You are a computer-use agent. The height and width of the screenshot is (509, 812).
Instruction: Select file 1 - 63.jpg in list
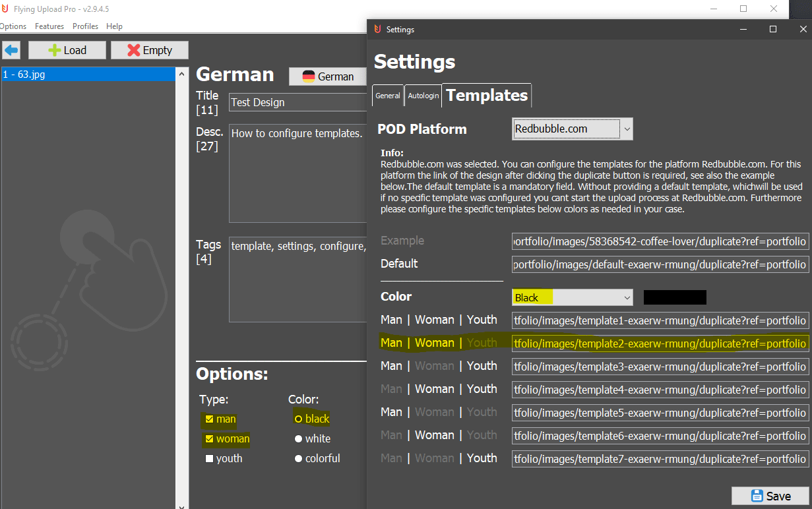point(88,75)
